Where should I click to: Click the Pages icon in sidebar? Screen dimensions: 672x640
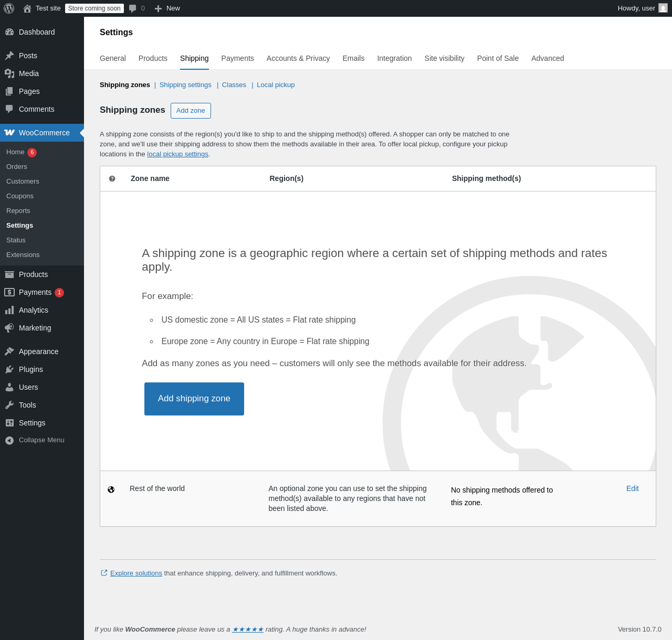(9, 91)
